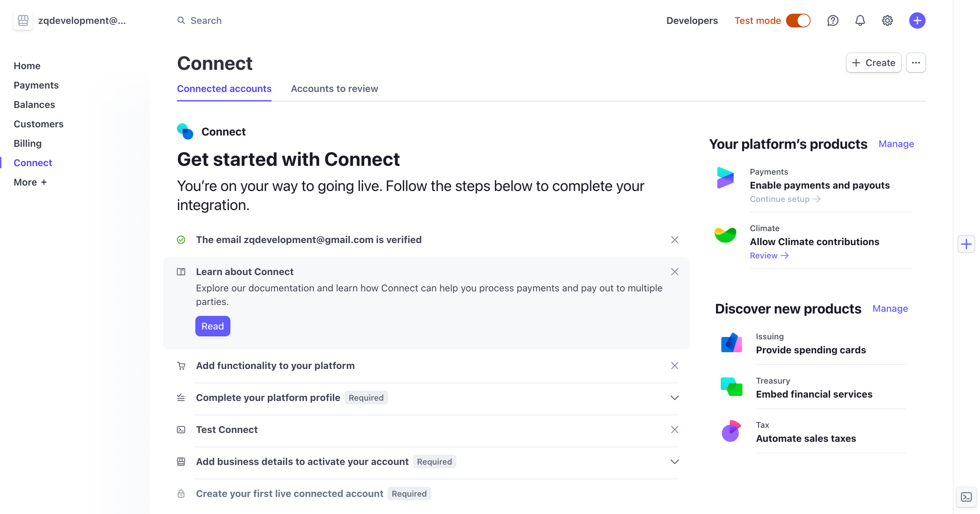Click the store account icon beside zqdevelopment
The height and width of the screenshot is (514, 980).
tap(23, 21)
